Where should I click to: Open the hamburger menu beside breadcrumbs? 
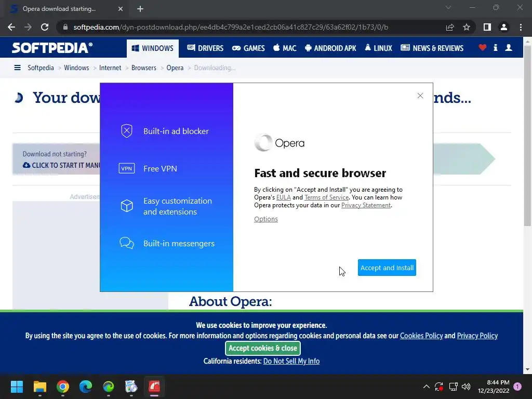(17, 68)
